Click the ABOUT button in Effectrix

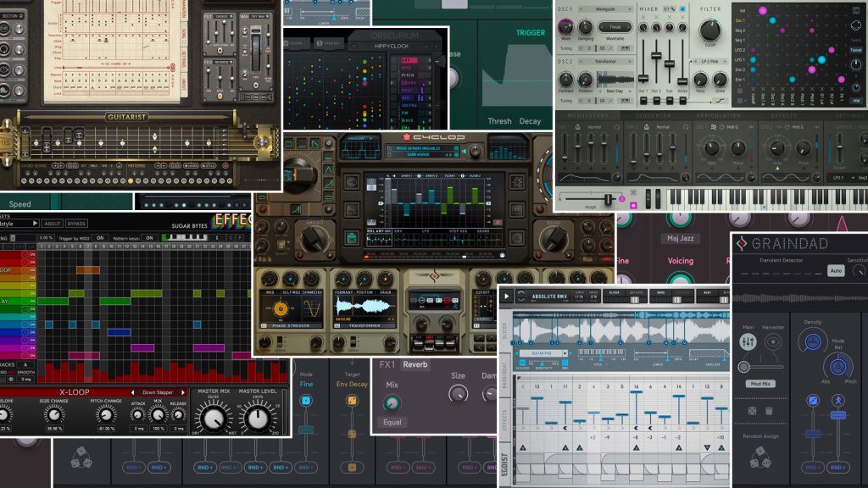(53, 224)
